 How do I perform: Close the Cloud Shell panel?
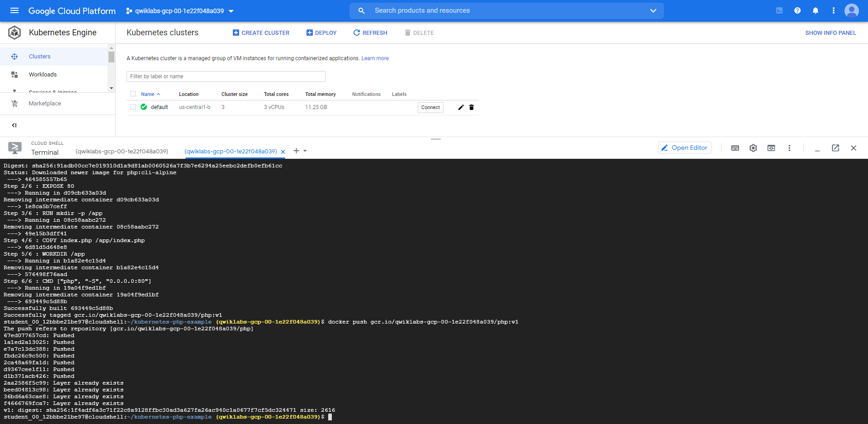tap(854, 148)
